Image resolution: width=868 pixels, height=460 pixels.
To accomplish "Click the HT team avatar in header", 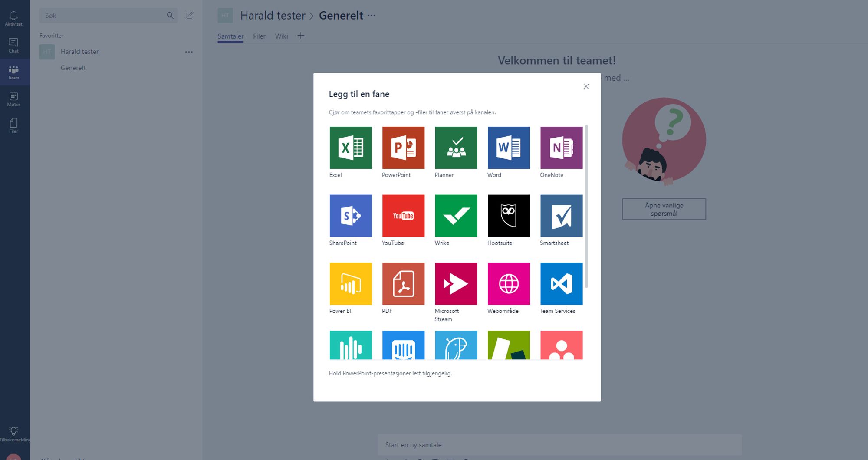I will coord(225,16).
